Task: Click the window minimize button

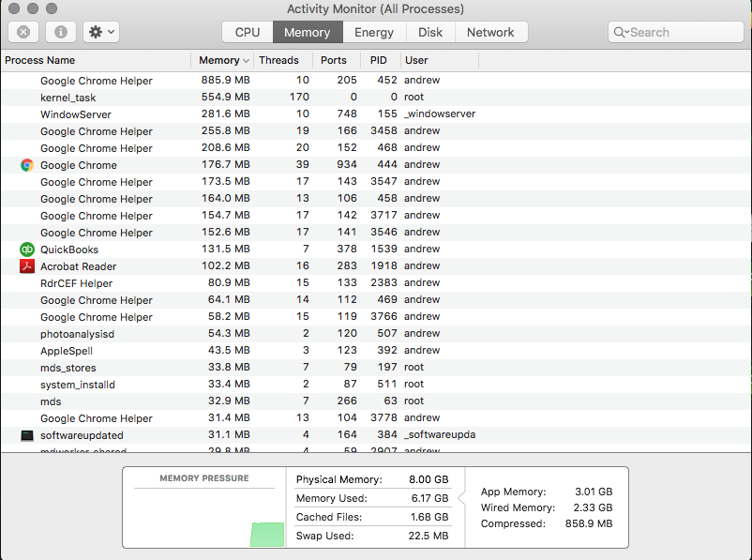Action: tap(33, 8)
